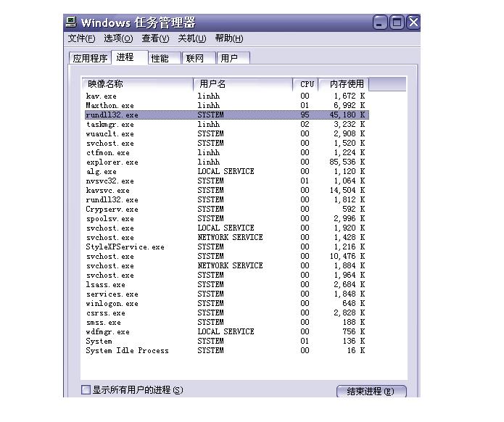This screenshot has width=504, height=422.
Task: Enable 显示所有用户的进程 checkbox
Action: [86, 390]
